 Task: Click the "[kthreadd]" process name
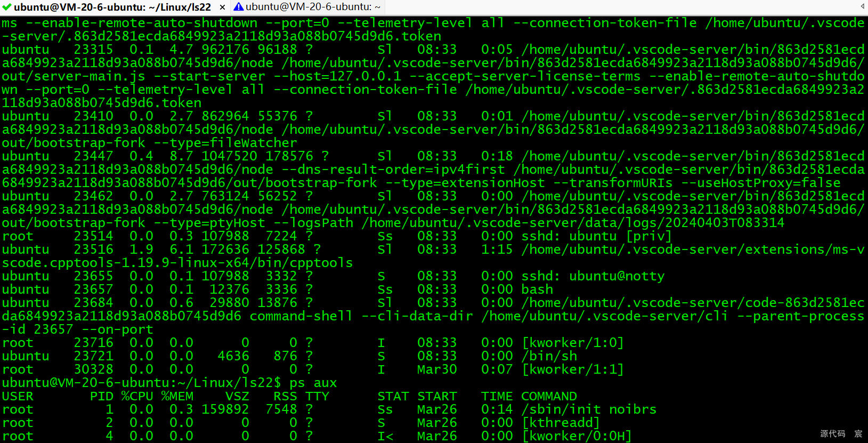pyautogui.click(x=561, y=423)
